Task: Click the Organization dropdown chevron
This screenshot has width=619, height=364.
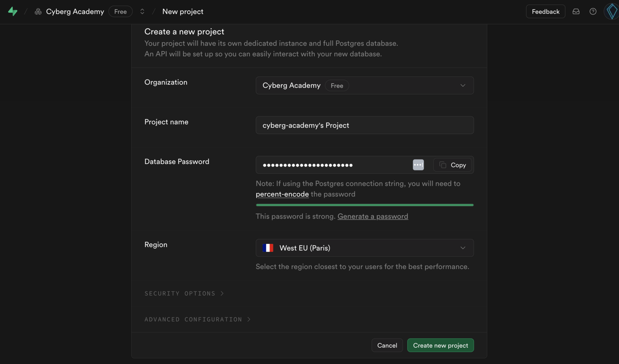Action: click(x=463, y=85)
